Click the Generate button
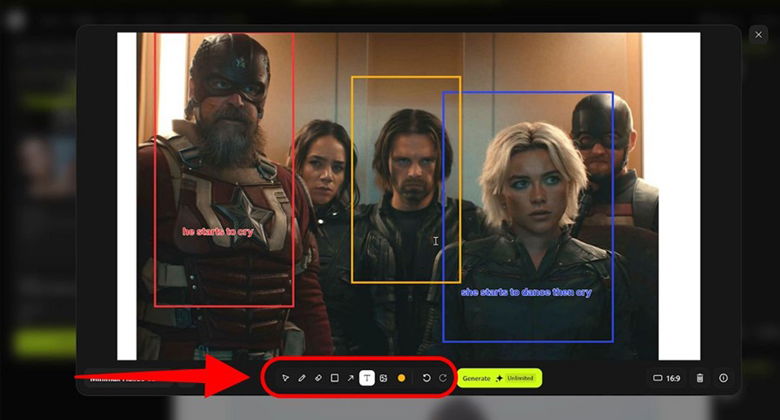Viewport: 780px width, 420px height. (x=477, y=378)
